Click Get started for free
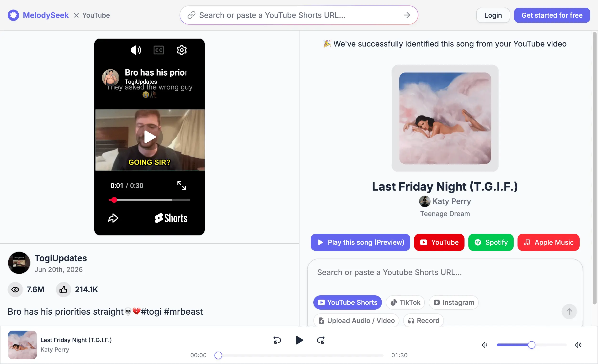598x364 pixels. 552,15
